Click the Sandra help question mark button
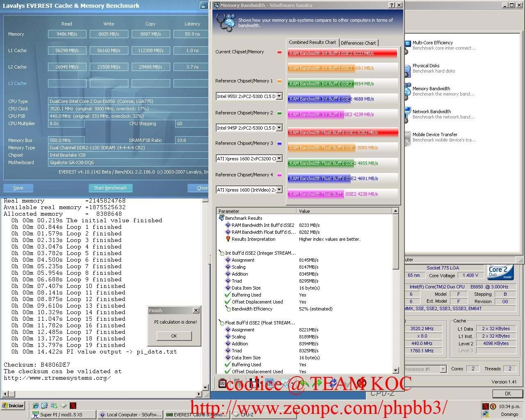Image resolution: width=525 pixels, height=420 pixels. pyautogui.click(x=392, y=5)
